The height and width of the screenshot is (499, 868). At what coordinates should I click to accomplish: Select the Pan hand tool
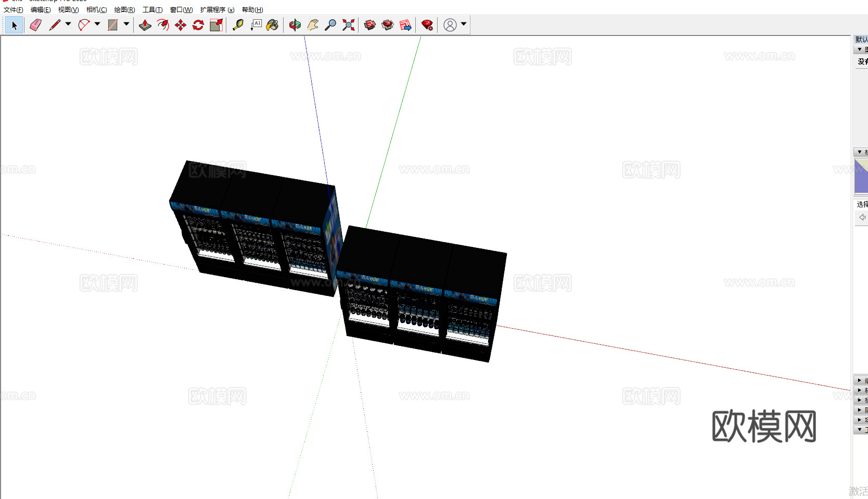click(x=313, y=25)
